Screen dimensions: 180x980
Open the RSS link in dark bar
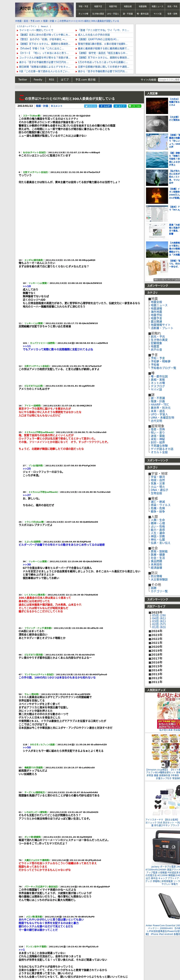51,80
